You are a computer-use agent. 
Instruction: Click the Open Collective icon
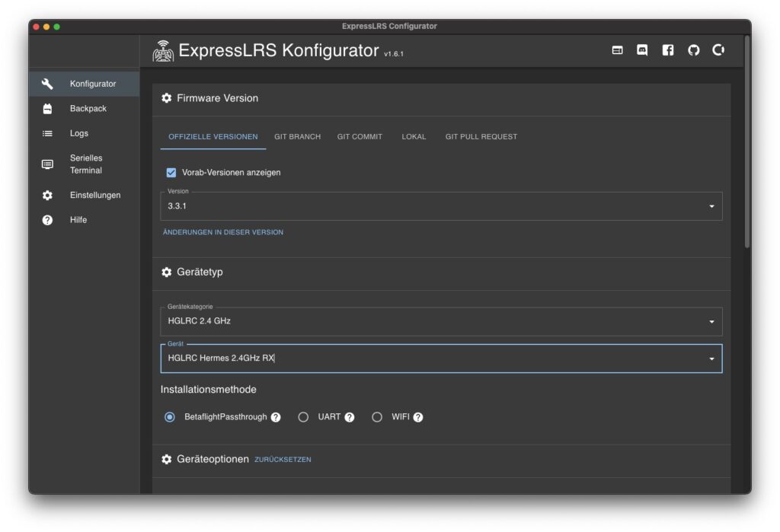point(718,50)
